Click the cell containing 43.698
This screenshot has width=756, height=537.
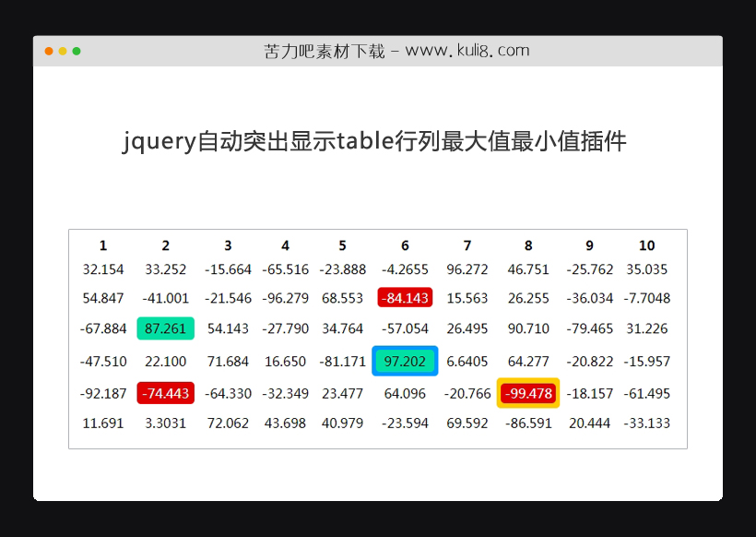pyautogui.click(x=285, y=423)
